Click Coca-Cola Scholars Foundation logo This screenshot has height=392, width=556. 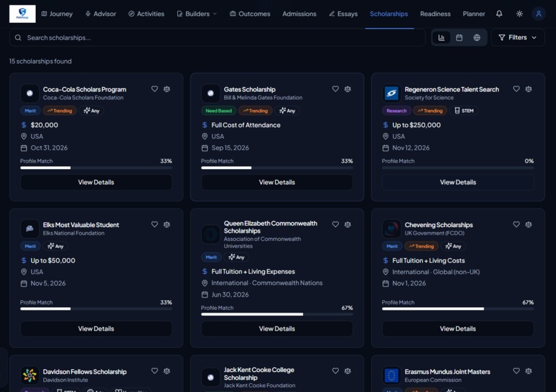coord(30,93)
